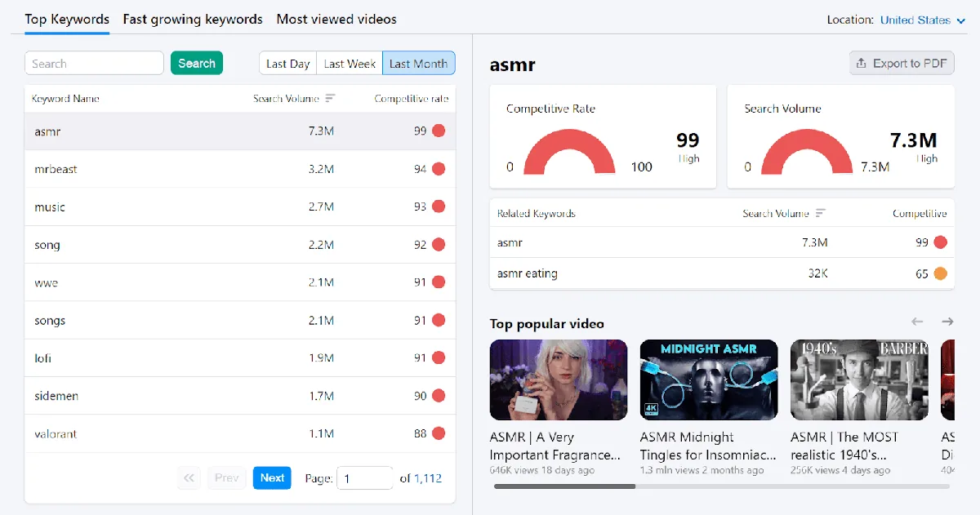The height and width of the screenshot is (515, 980).
Task: Select Last Day time range
Action: click(x=288, y=64)
